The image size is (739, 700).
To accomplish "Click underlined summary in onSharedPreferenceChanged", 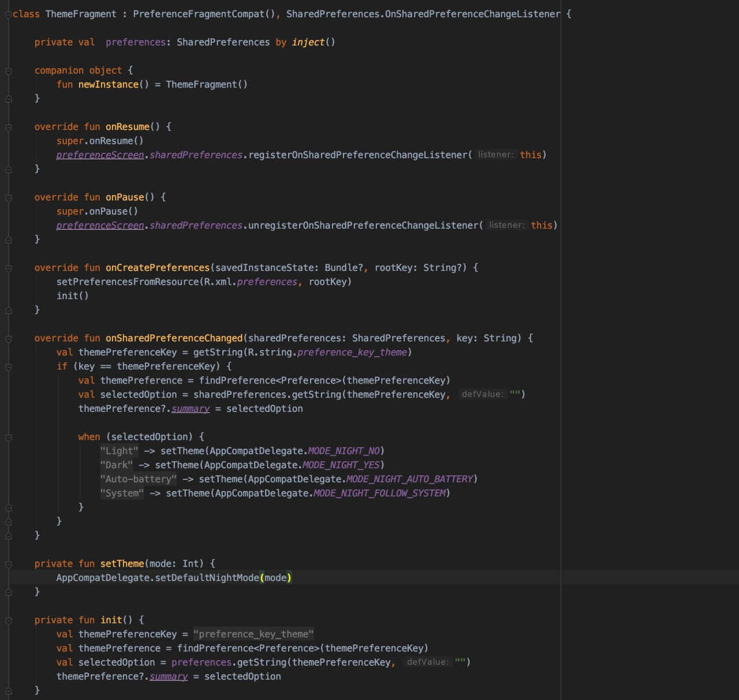I will (191, 409).
